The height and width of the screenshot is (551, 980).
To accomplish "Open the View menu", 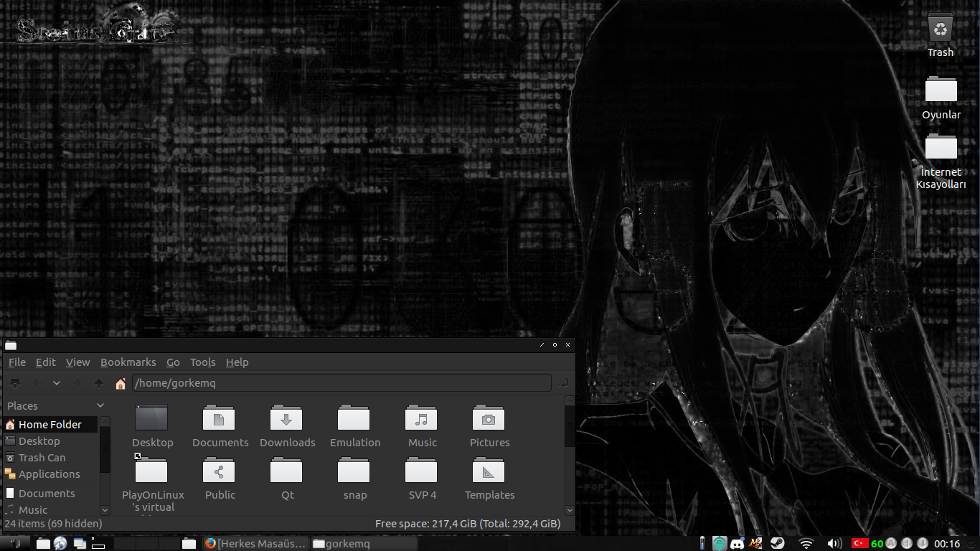I will click(78, 362).
